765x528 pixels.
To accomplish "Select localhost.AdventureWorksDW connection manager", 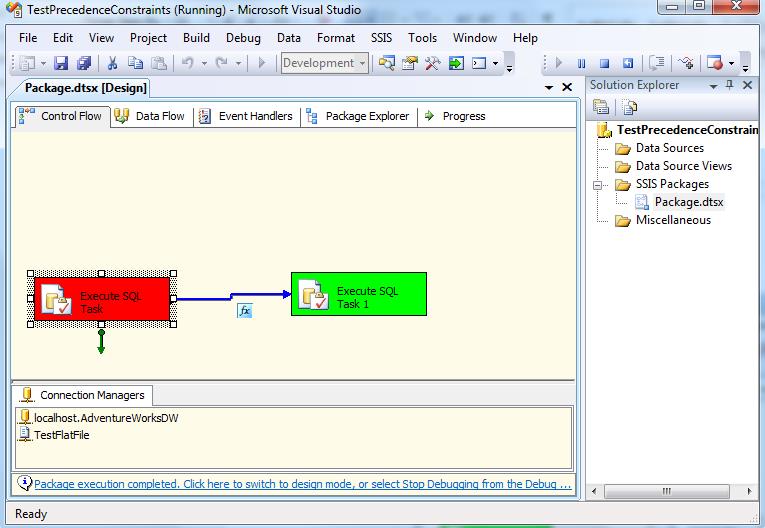I will 105,418.
